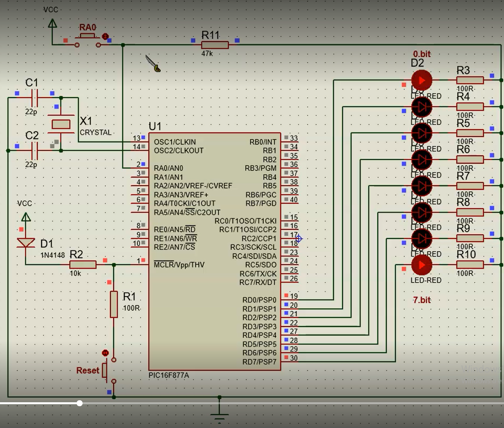Select the LED wired to resistor R8
Viewport: 504px width, 428px height.
click(422, 212)
